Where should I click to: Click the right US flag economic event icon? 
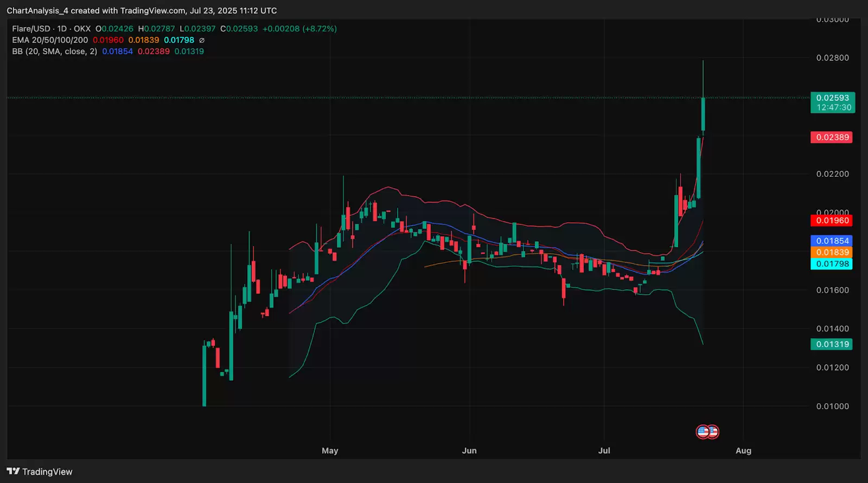713,432
